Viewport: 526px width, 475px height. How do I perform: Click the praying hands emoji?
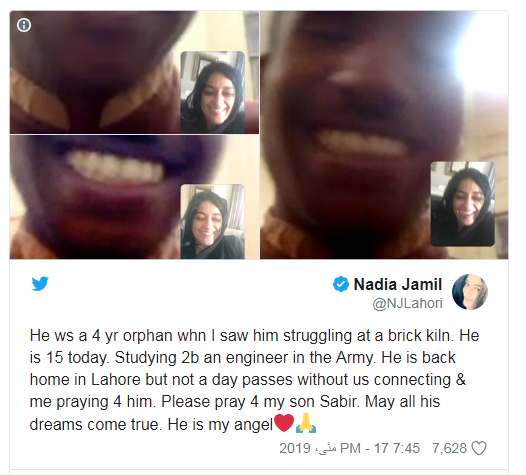(306, 423)
